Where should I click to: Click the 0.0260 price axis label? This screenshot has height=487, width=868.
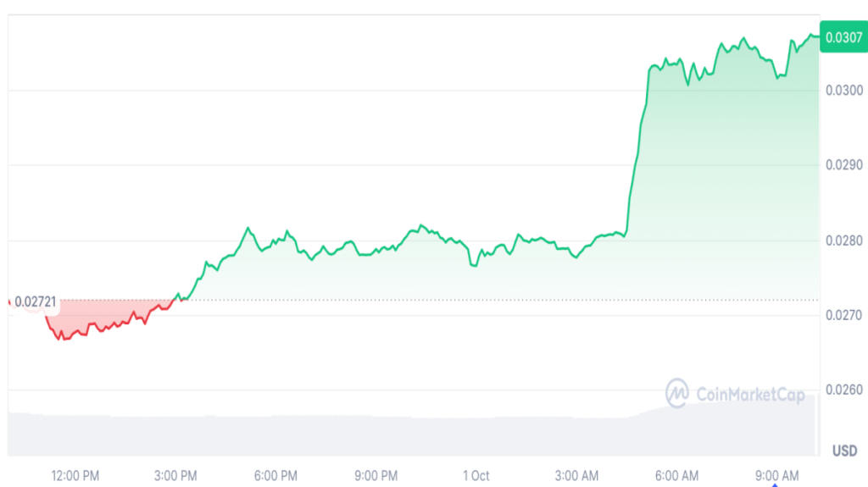843,390
